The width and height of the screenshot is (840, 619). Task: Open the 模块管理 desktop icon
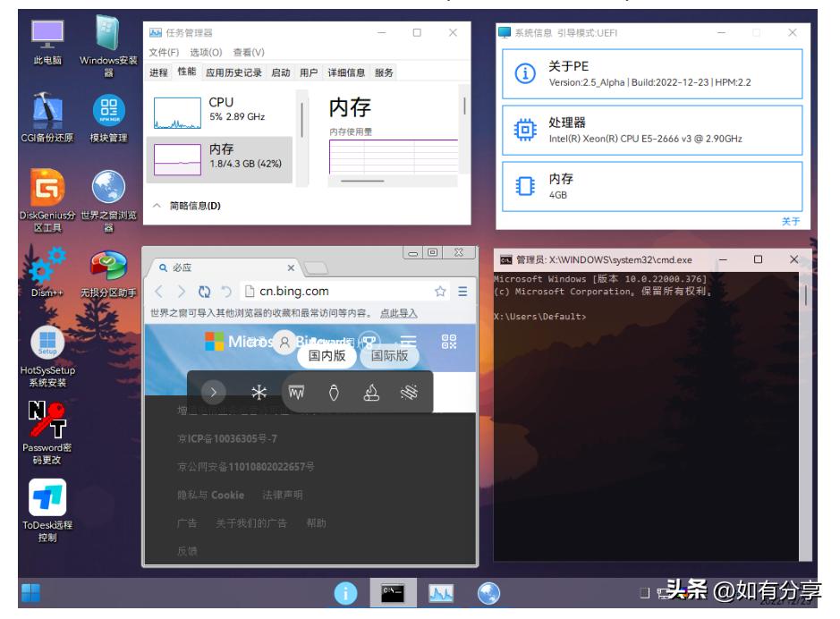(108, 118)
